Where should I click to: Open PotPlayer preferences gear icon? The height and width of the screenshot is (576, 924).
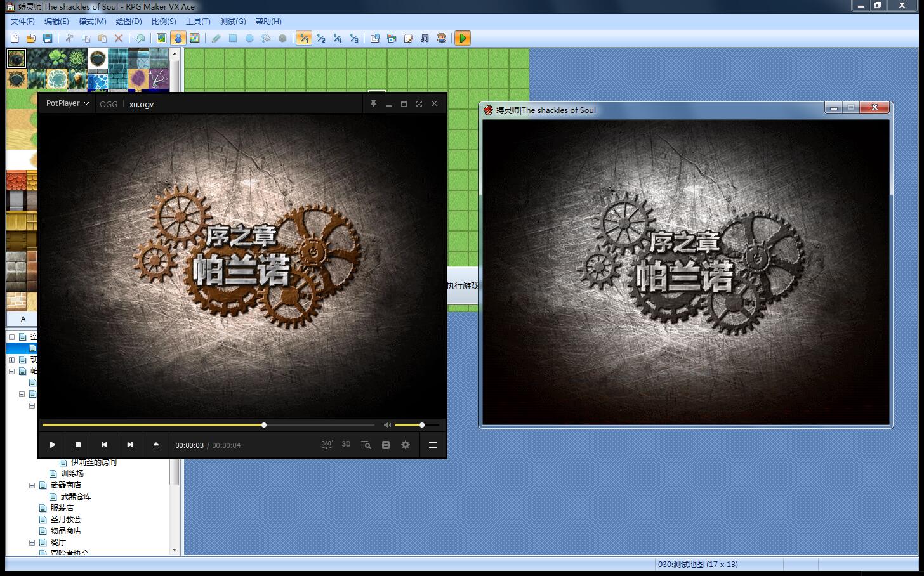point(406,445)
